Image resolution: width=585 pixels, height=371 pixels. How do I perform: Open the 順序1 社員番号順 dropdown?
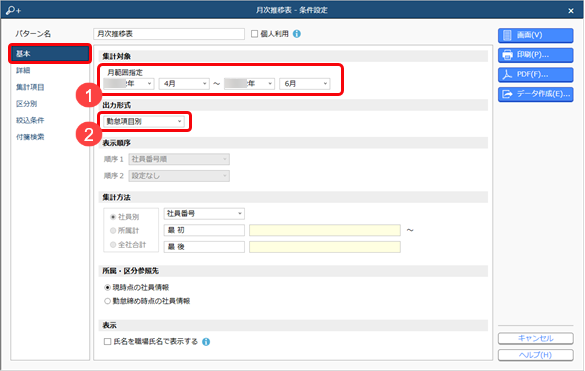point(179,159)
